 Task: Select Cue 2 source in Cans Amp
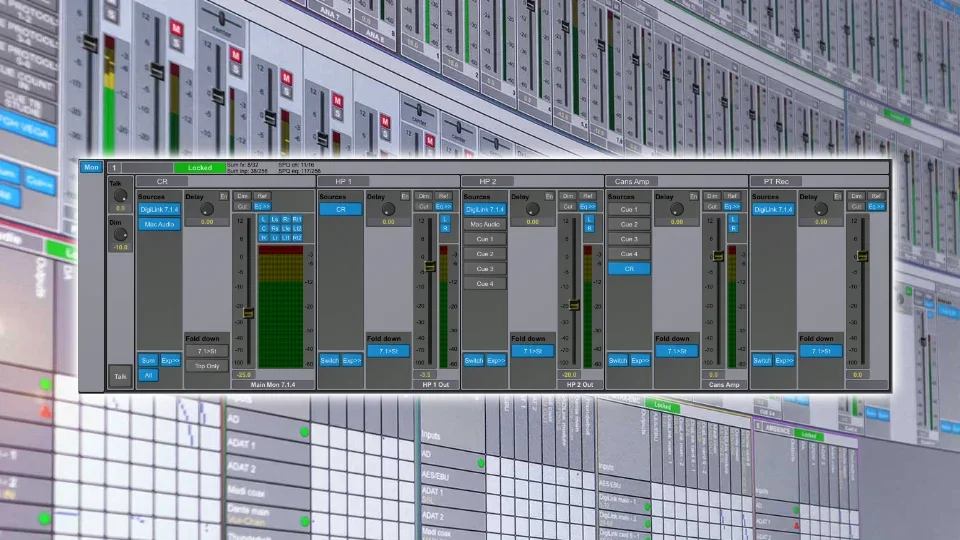(x=629, y=224)
